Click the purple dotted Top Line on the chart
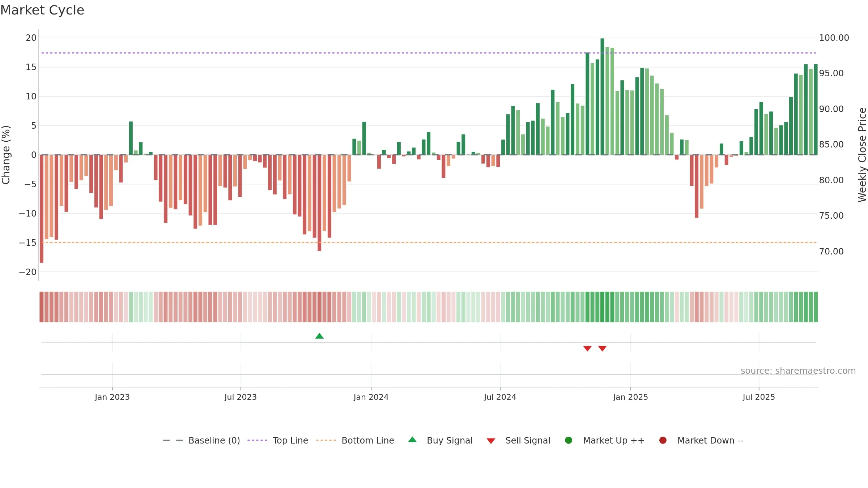The height and width of the screenshot is (488, 868). click(x=429, y=53)
